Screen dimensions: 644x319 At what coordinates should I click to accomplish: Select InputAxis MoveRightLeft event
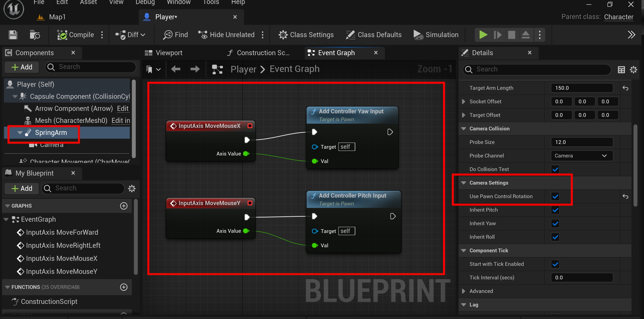63,246
